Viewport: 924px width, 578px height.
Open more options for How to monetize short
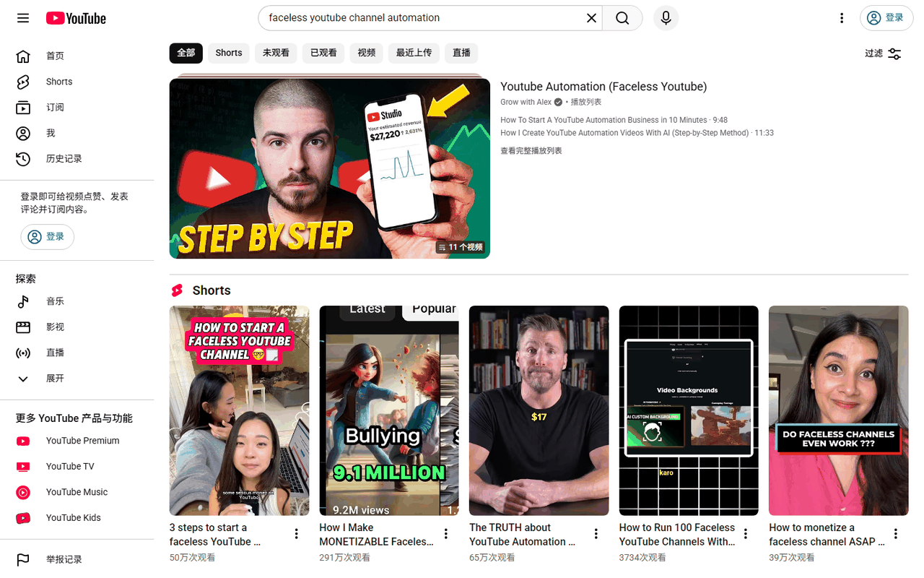coord(896,534)
